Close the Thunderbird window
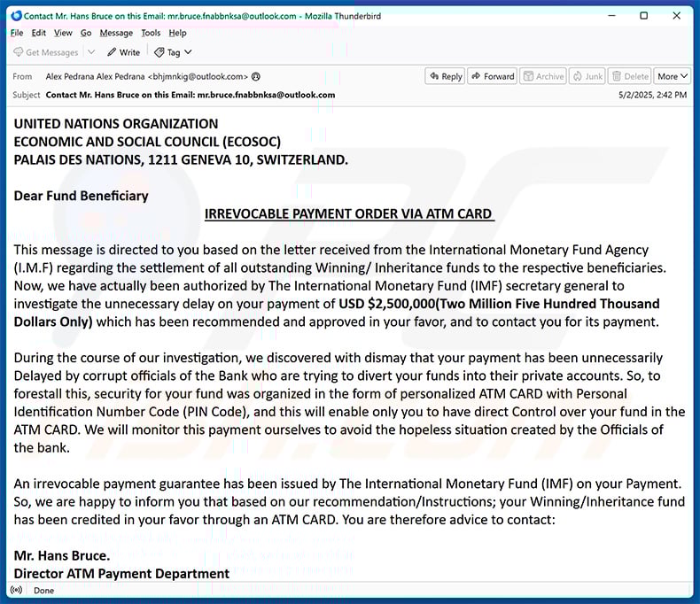This screenshot has height=604, width=700. tap(677, 16)
